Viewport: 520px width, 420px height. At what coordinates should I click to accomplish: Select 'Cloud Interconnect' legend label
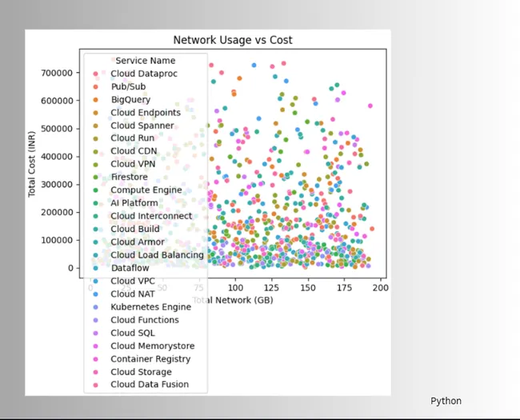point(151,216)
